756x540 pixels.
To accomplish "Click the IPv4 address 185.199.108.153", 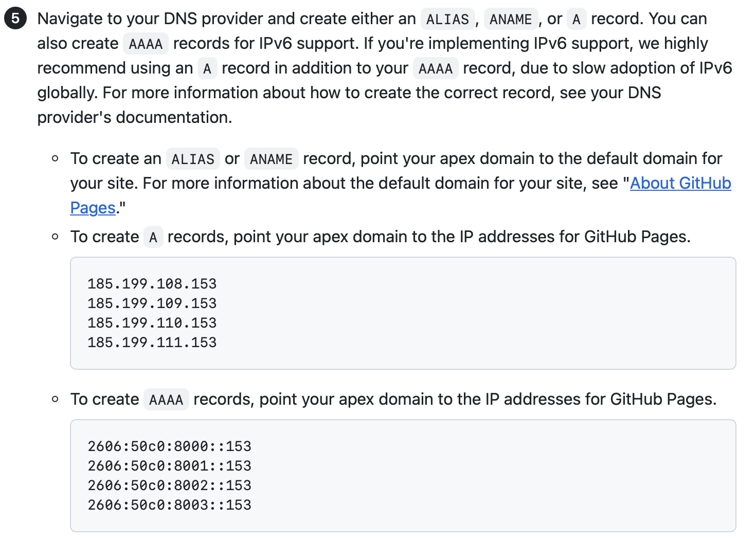I will 152,284.
